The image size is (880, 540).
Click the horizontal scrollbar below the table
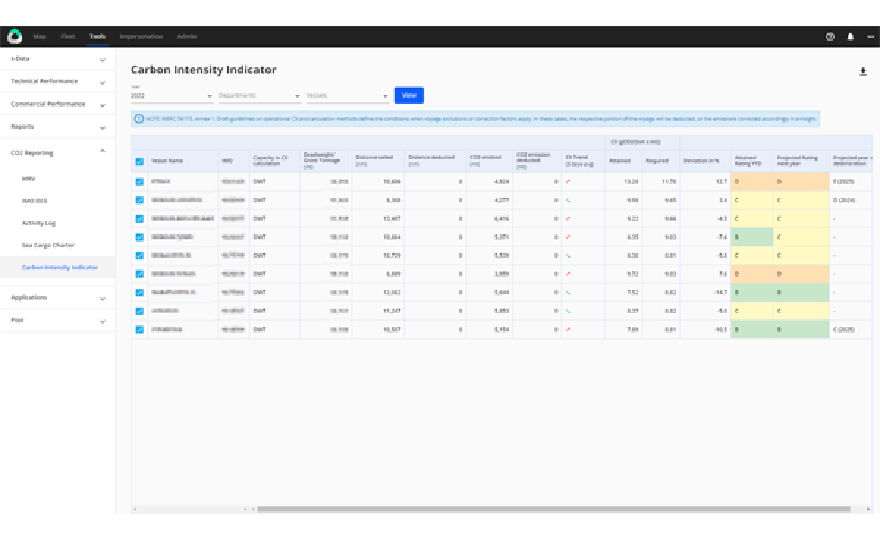(500, 509)
